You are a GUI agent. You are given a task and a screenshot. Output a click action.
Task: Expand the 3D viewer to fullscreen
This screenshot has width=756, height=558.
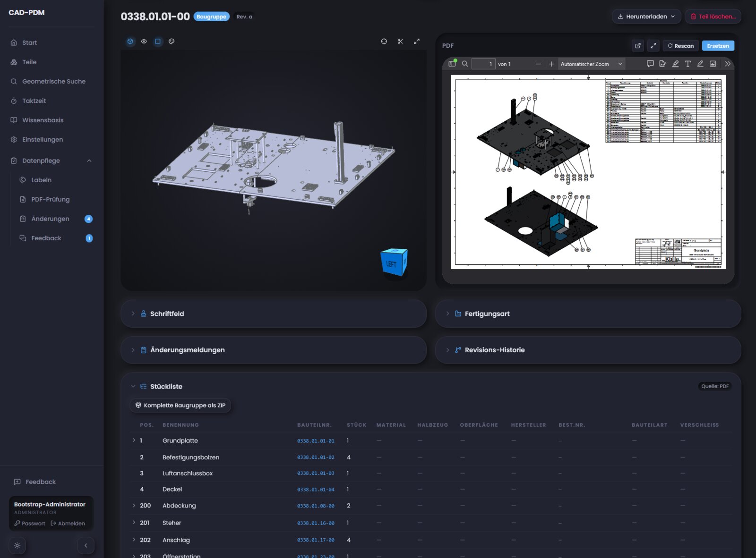point(417,42)
